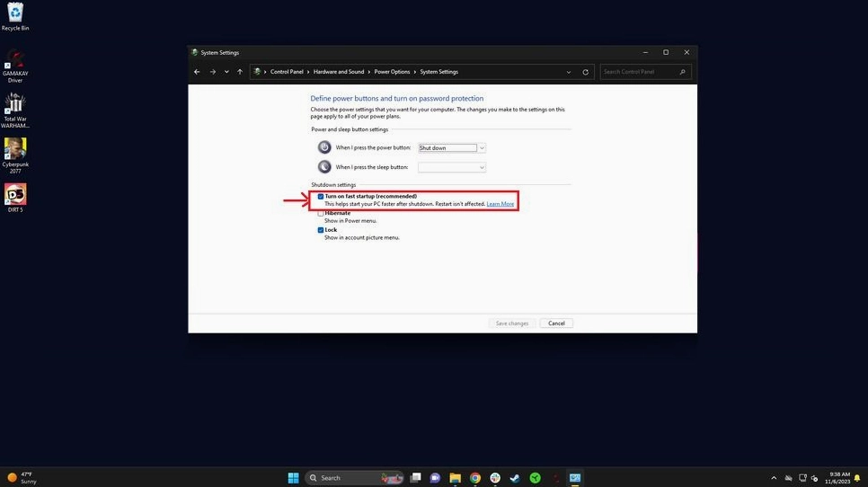Enable the Hibernate checkbox
This screenshot has width=868, height=487.
[321, 213]
